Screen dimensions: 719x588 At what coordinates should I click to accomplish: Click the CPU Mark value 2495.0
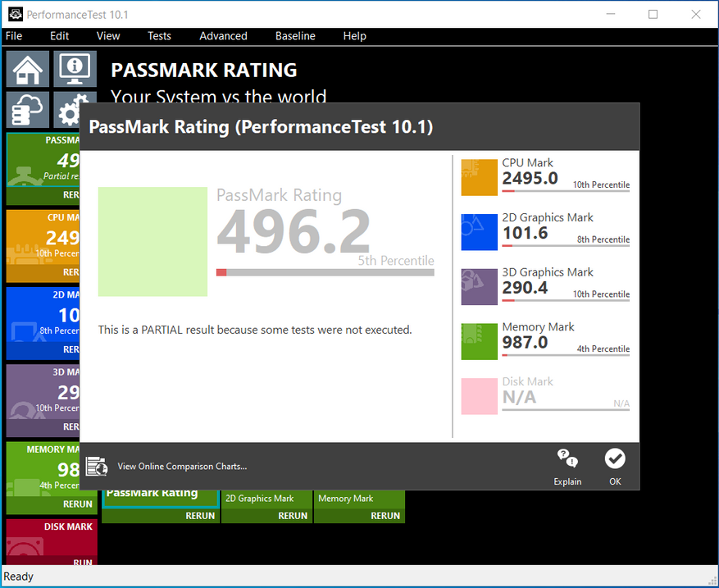(x=530, y=178)
